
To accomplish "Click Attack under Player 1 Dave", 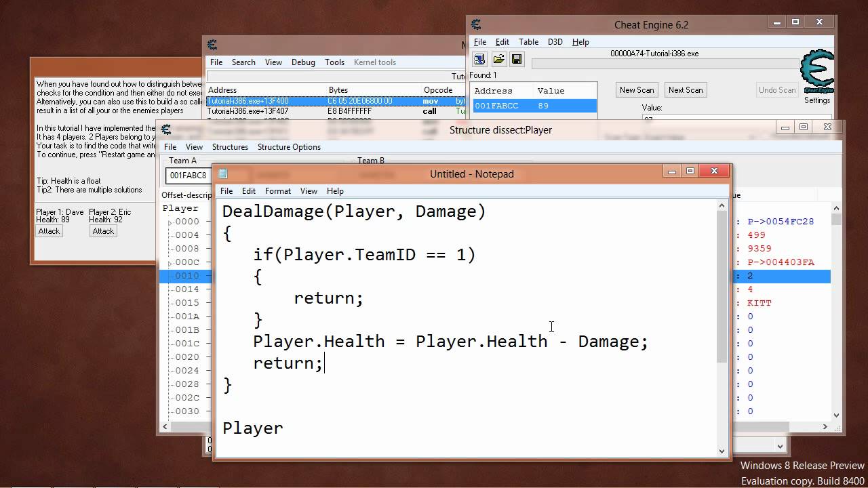I will click(49, 231).
